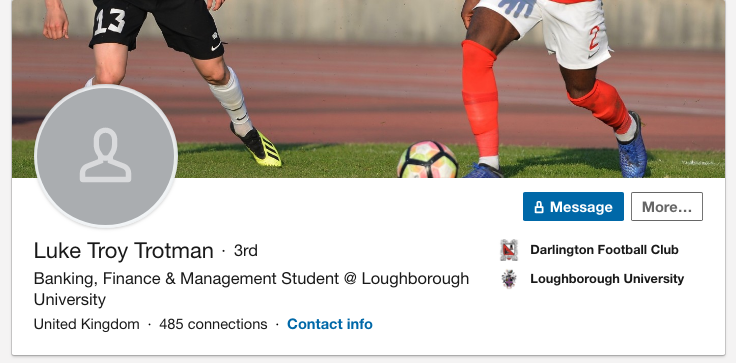736x363 pixels.
Task: Click the Banking, Finance & Management headline text
Action: pyautogui.click(x=251, y=289)
